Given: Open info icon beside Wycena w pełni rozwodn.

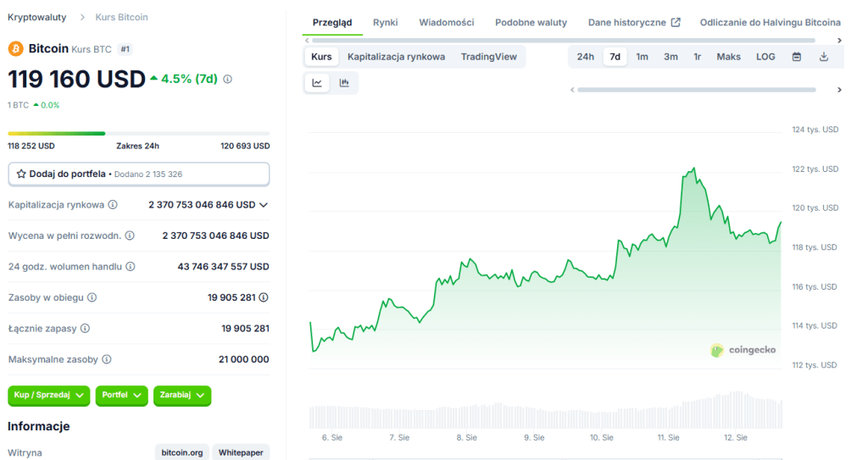Looking at the screenshot, I should [x=130, y=236].
